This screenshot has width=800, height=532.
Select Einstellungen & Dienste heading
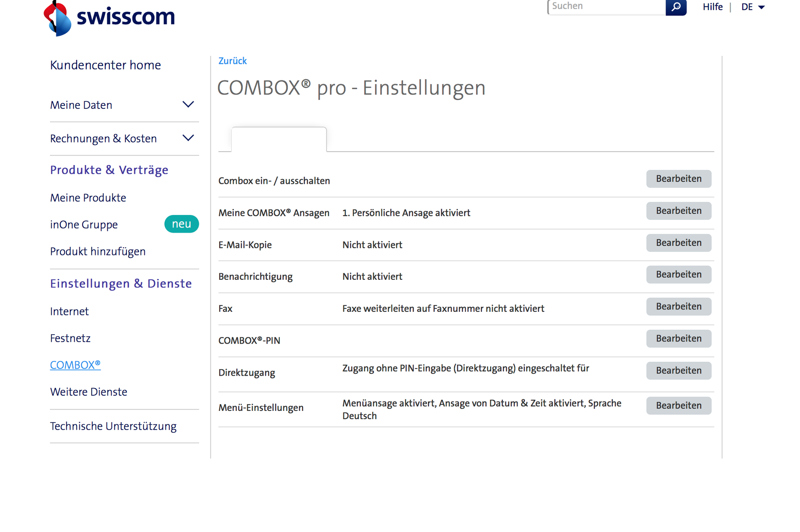tap(121, 283)
